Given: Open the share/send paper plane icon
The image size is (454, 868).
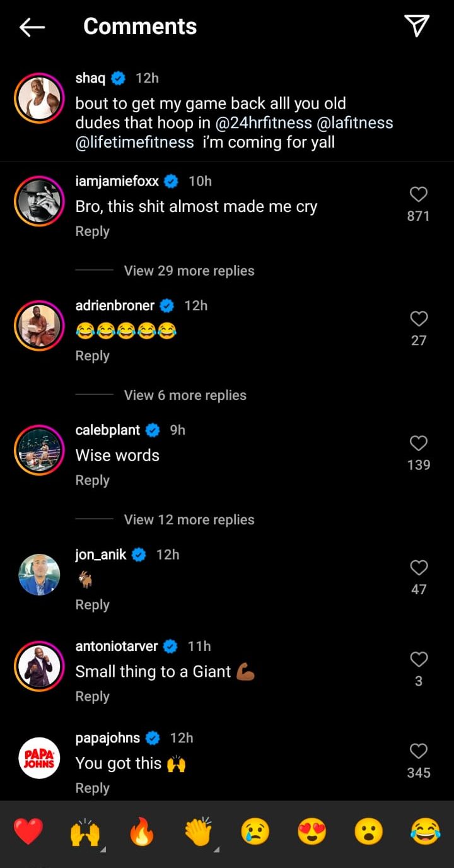Looking at the screenshot, I should (417, 26).
